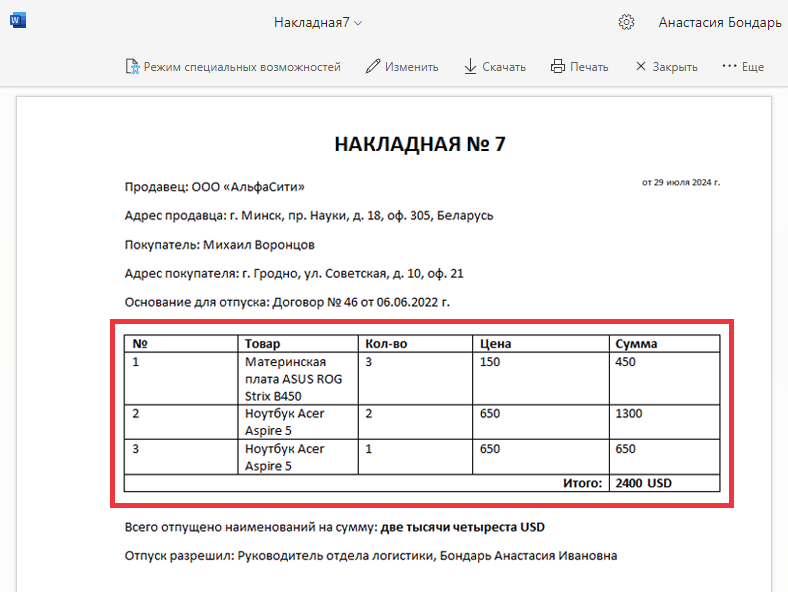Click the 'Ноутбук Acer Aspire 5' cell in row 2
Screen dimensions: 788x592
[x=298, y=422]
